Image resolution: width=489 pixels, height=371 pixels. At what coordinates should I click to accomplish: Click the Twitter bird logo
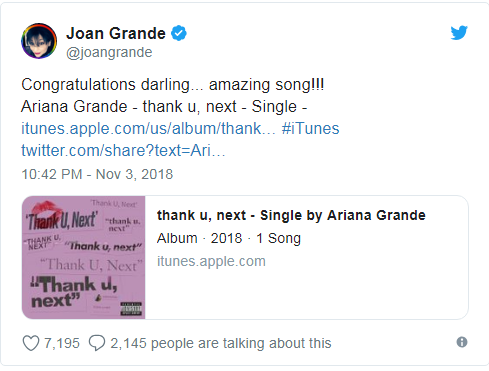(x=459, y=33)
